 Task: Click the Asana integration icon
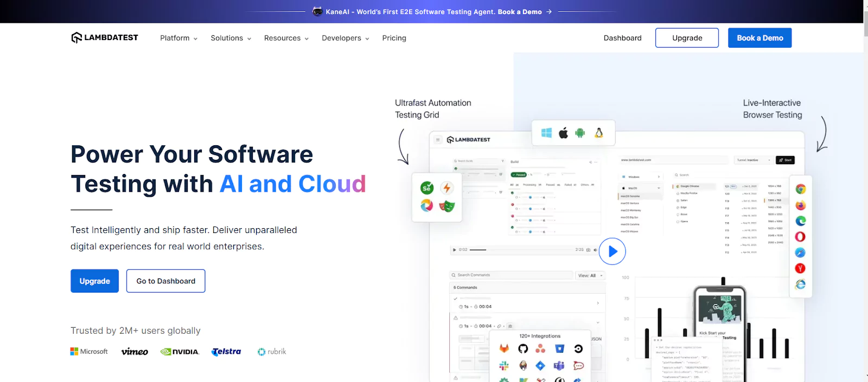click(x=540, y=348)
